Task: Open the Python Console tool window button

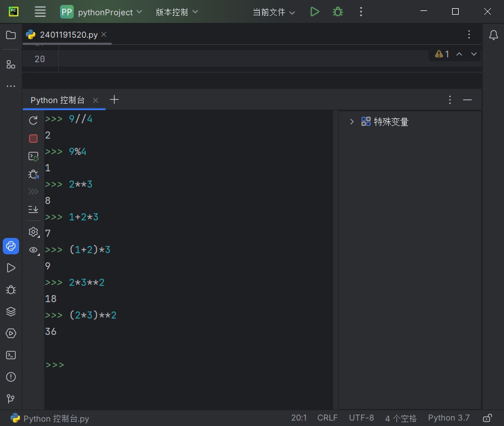Action: point(11,246)
